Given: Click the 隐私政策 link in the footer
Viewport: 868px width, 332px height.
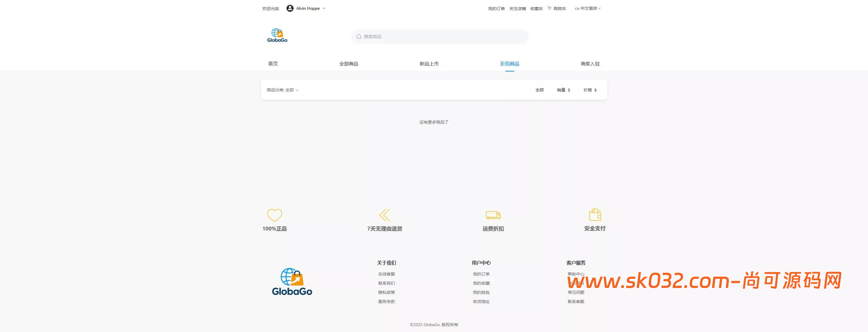Looking at the screenshot, I should coord(386,292).
